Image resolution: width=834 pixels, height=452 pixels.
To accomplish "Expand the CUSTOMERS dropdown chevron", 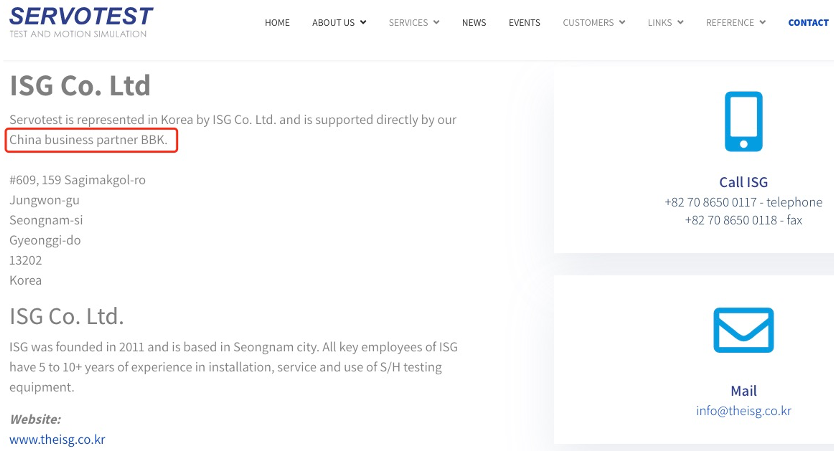I will coord(622,22).
